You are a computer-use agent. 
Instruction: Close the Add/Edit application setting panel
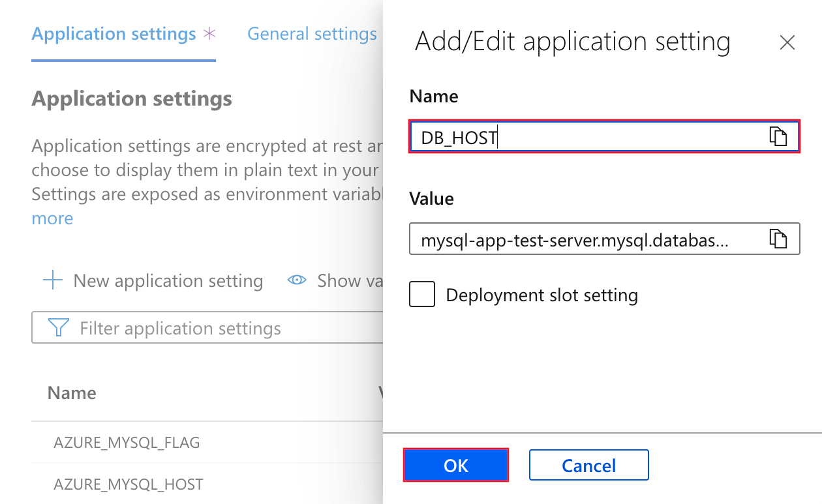[x=787, y=43]
